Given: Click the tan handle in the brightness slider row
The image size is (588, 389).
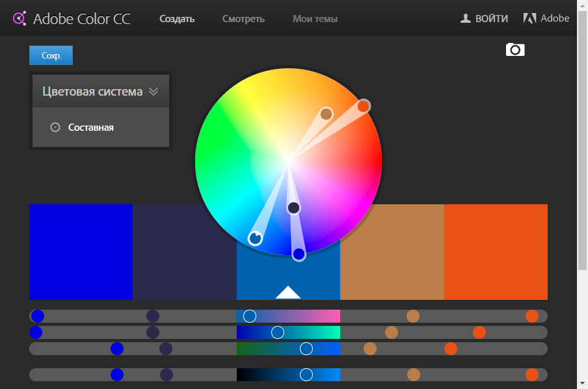Looking at the screenshot, I should [413, 375].
